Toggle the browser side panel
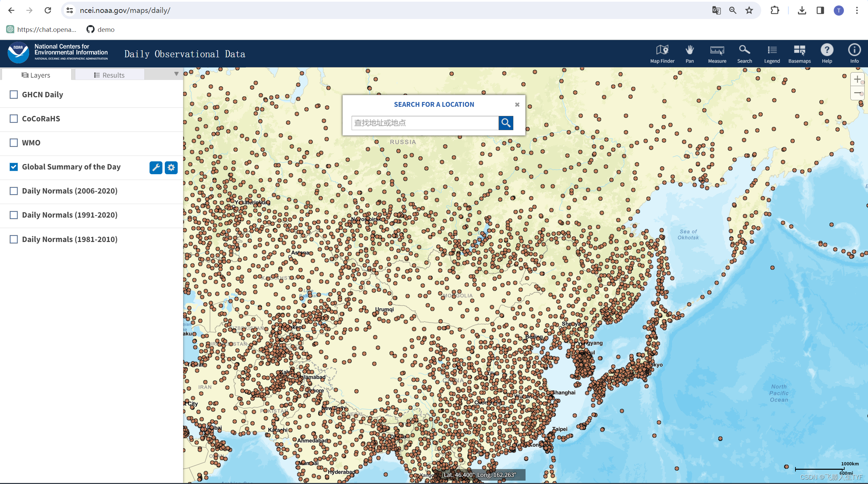Viewport: 868px width, 484px height. click(x=820, y=11)
